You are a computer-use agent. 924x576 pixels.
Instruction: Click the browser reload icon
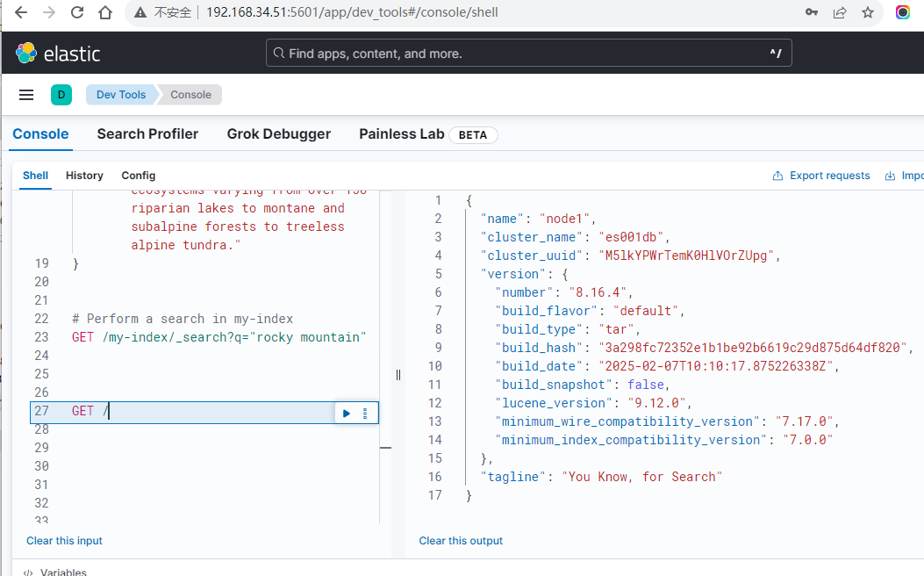[77, 13]
